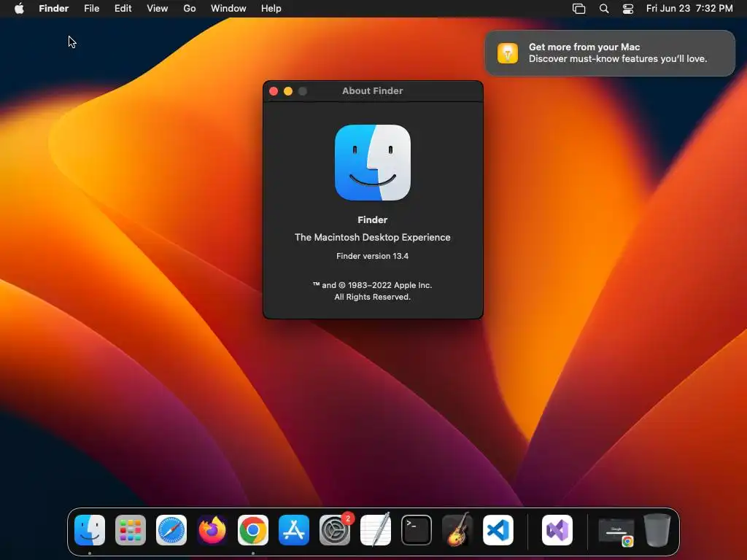Open Google Chrome from the Dock

253,530
